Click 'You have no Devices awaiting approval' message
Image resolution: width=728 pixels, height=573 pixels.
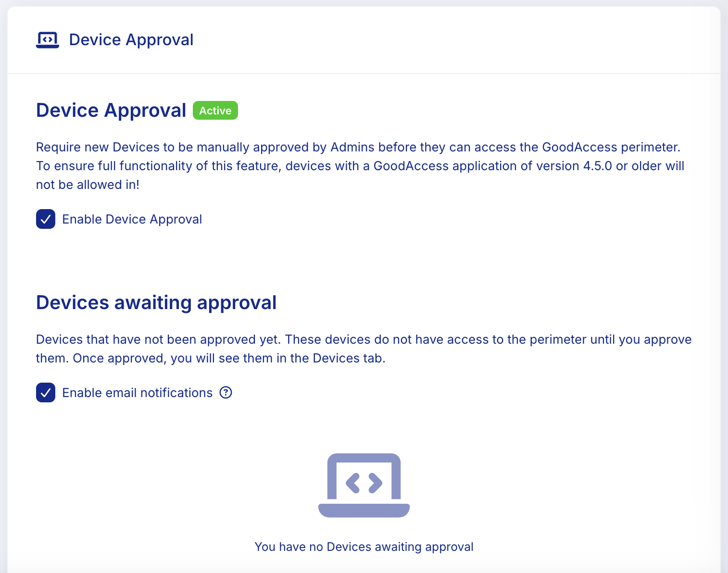[x=364, y=547]
